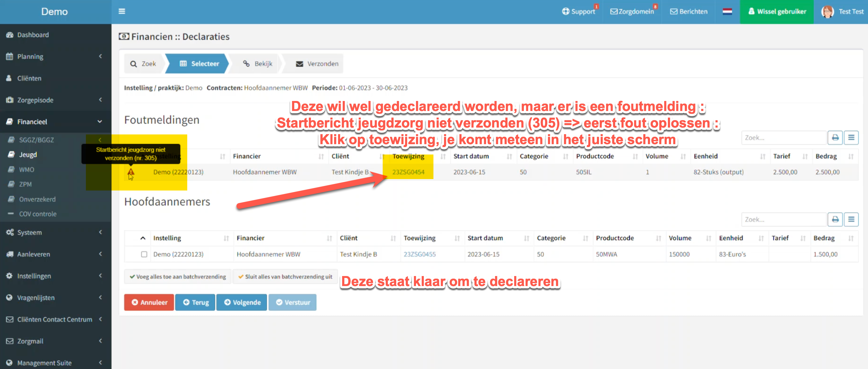Switch to the Bekijk step
This screenshot has height=369, width=868.
[x=258, y=64]
